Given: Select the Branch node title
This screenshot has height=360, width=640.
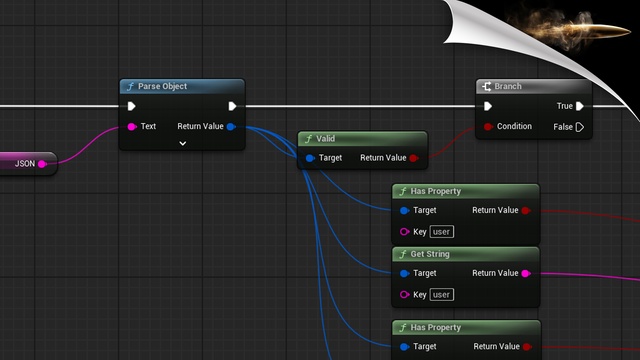Looking at the screenshot, I should click(x=508, y=86).
